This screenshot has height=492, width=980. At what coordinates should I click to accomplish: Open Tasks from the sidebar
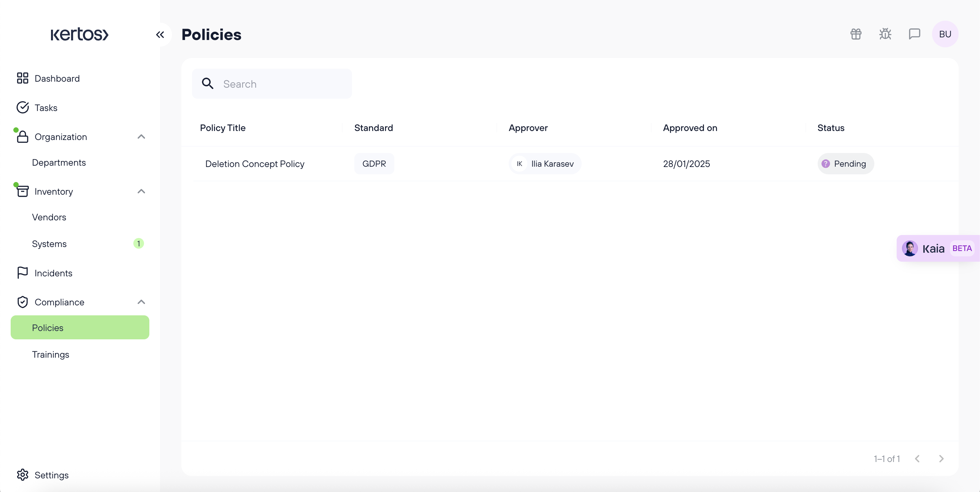[x=46, y=108]
